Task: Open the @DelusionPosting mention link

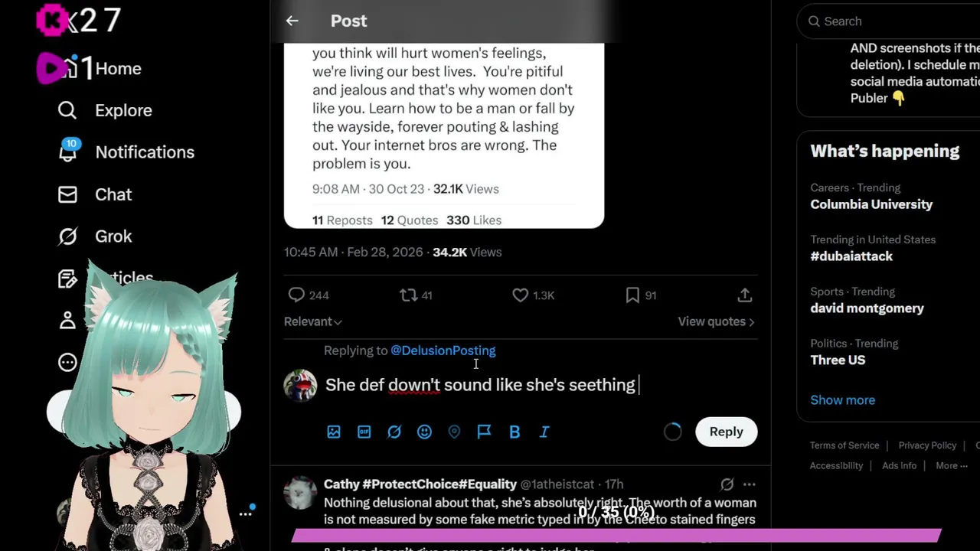Action: [443, 350]
